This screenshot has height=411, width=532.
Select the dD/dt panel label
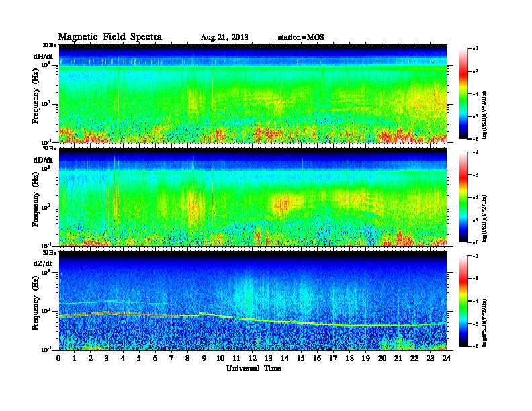point(43,160)
